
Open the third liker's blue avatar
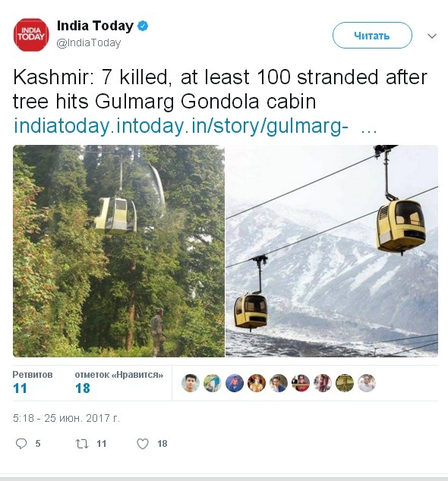click(x=235, y=383)
